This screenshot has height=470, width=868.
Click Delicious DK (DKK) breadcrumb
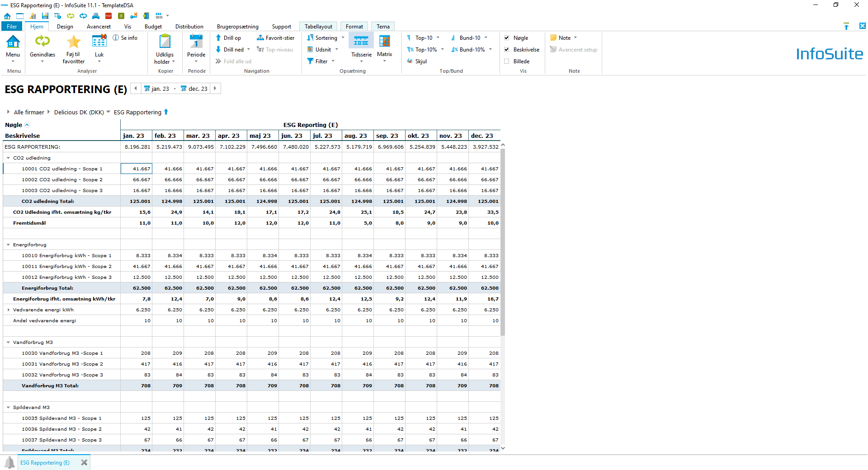pos(79,113)
